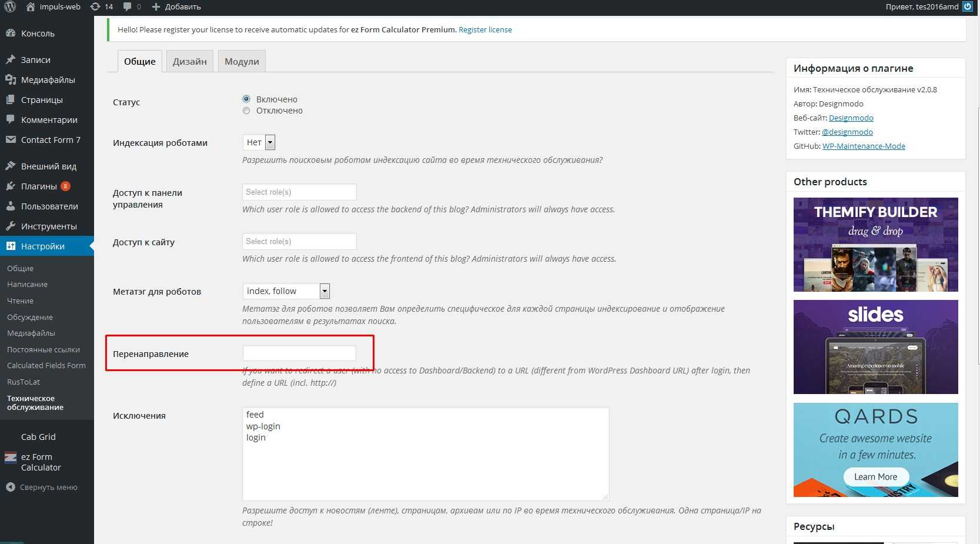Screen dimensions: 980x544
Task: Open the Консоль dashboard menu
Action: coord(38,34)
